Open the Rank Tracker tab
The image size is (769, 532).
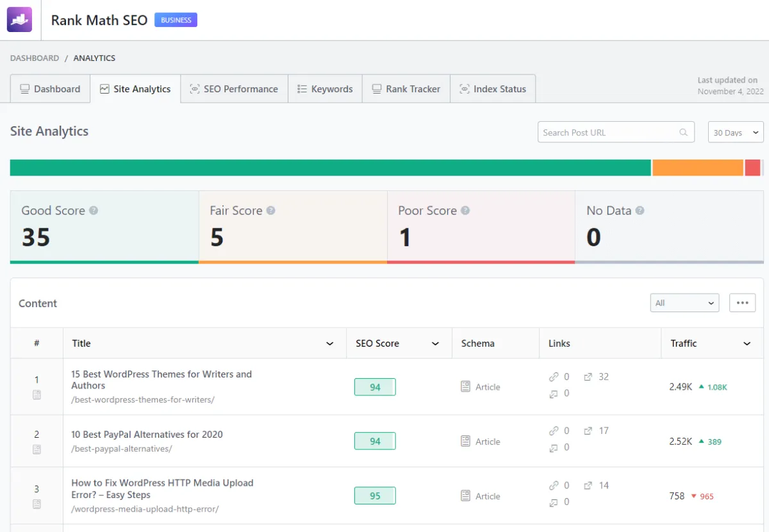point(406,89)
